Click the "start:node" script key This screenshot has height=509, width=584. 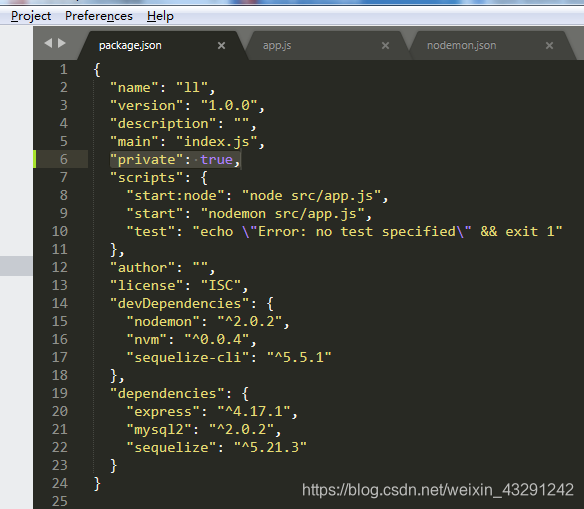(175, 195)
